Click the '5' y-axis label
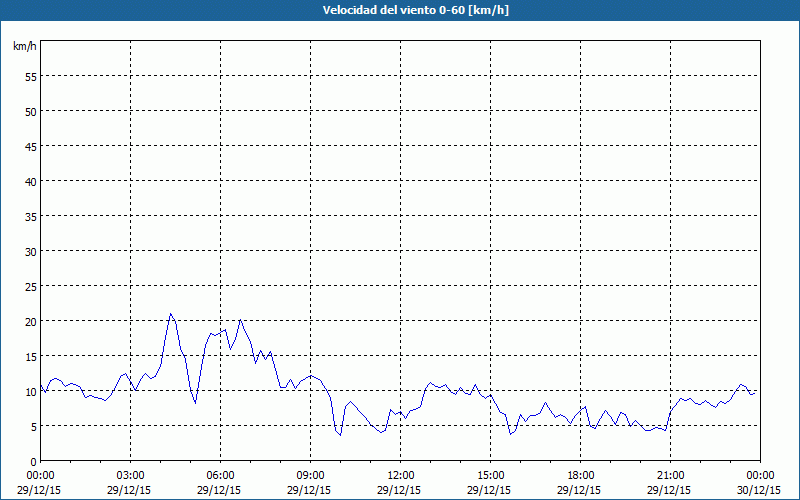800x500 pixels. tap(34, 427)
